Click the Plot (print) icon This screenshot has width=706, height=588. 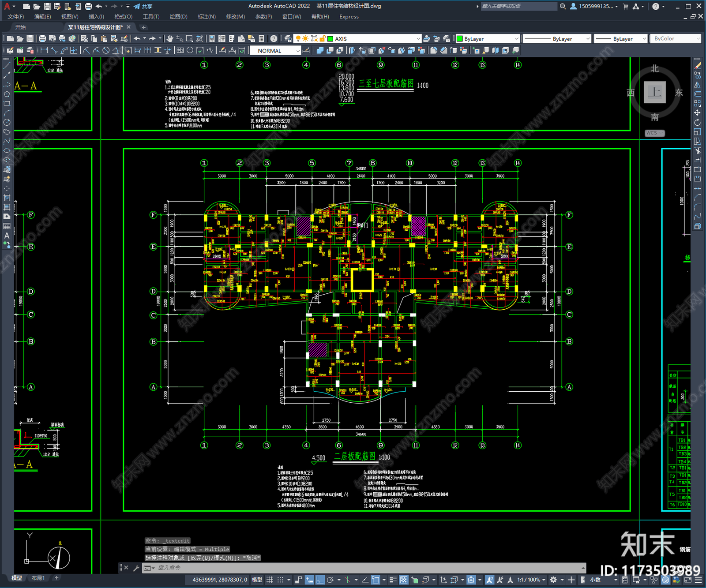(42, 39)
